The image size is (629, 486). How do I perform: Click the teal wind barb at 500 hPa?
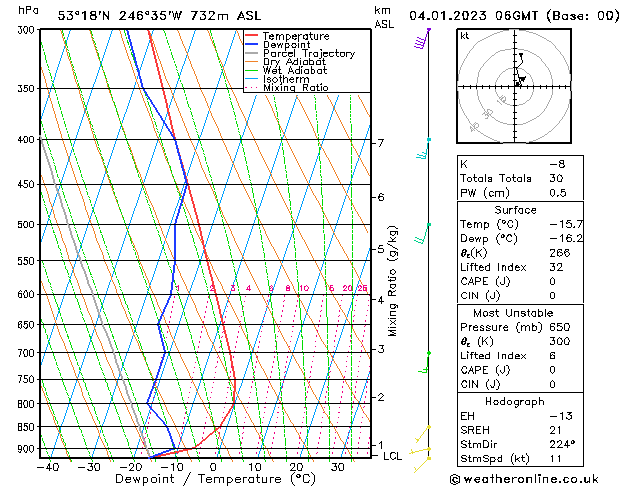[422, 233]
